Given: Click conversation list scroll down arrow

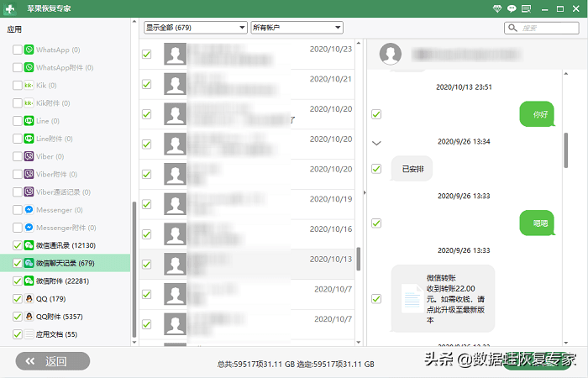Looking at the screenshot, I should click(x=359, y=342).
